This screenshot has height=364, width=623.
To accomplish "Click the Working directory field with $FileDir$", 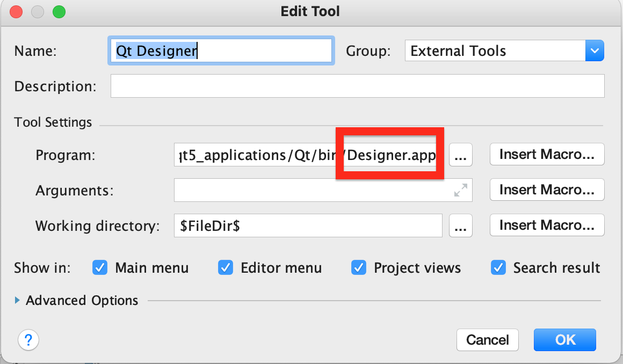I will point(308,225).
